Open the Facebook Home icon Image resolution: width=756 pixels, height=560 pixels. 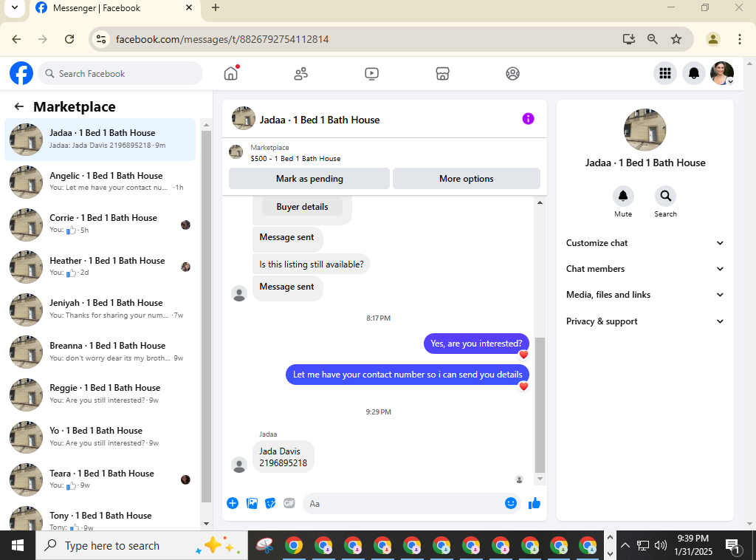point(231,73)
